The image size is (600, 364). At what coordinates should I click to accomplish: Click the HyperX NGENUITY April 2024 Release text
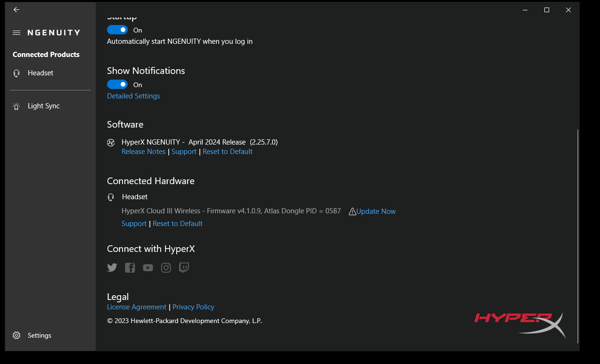tap(199, 142)
